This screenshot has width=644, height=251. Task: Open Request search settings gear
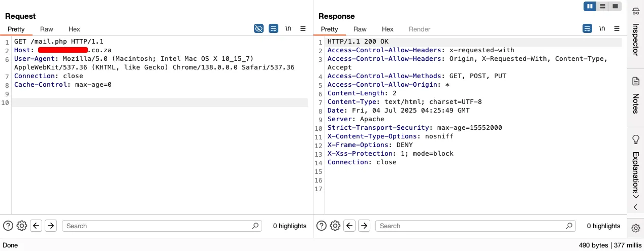coord(22,226)
